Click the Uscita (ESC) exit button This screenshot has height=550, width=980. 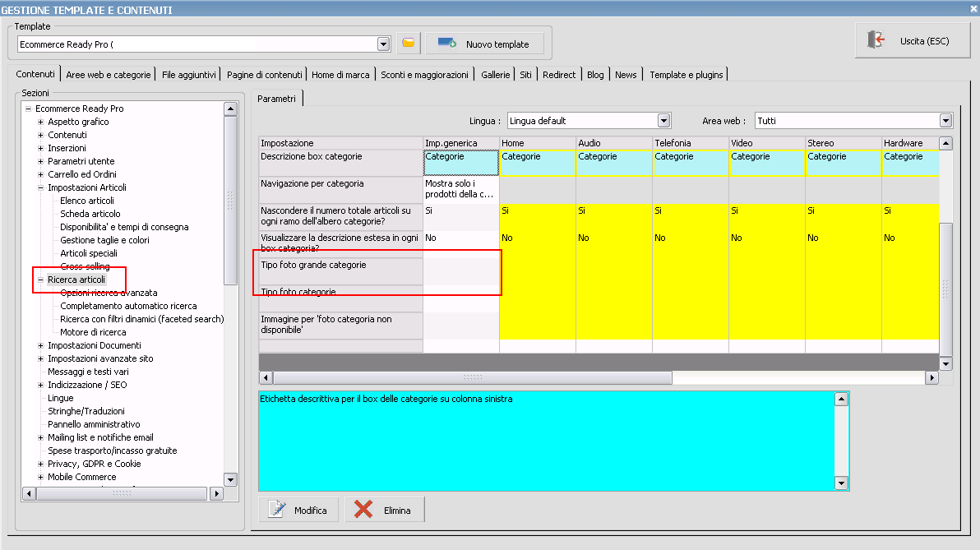click(911, 41)
